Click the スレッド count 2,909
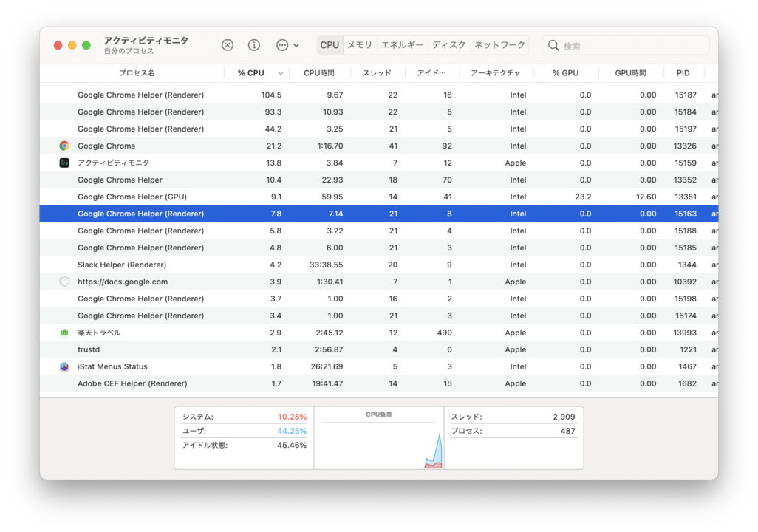758x532 pixels. pyautogui.click(x=564, y=417)
